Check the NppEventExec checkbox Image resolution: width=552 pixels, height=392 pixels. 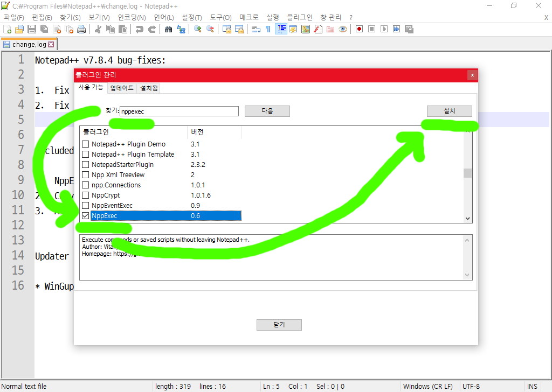[86, 205]
